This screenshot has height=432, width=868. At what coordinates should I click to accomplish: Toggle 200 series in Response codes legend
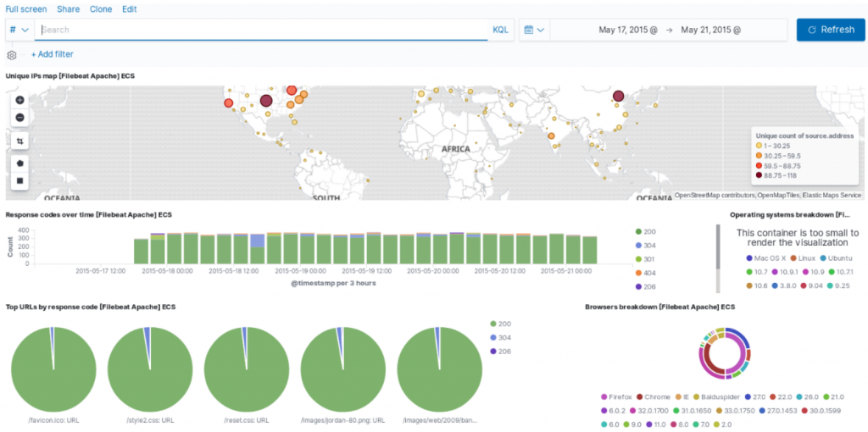point(645,232)
